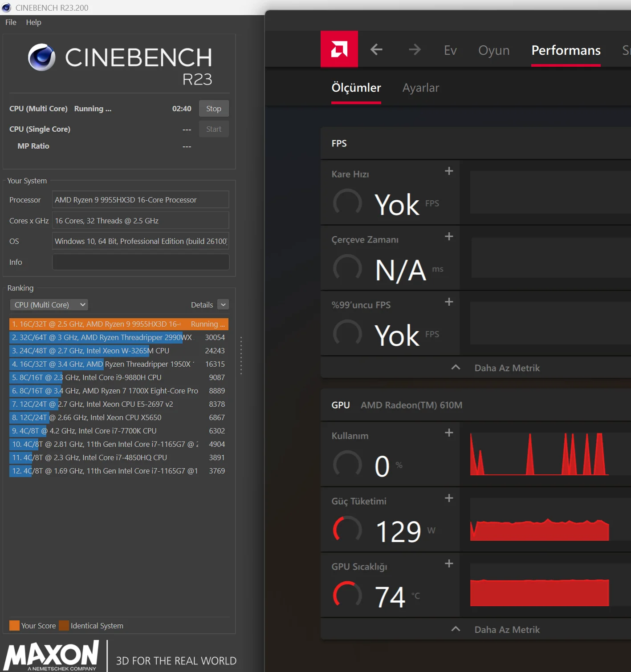Select the Core i7-4850HQ ranking row
This screenshot has height=672, width=631.
click(x=119, y=457)
